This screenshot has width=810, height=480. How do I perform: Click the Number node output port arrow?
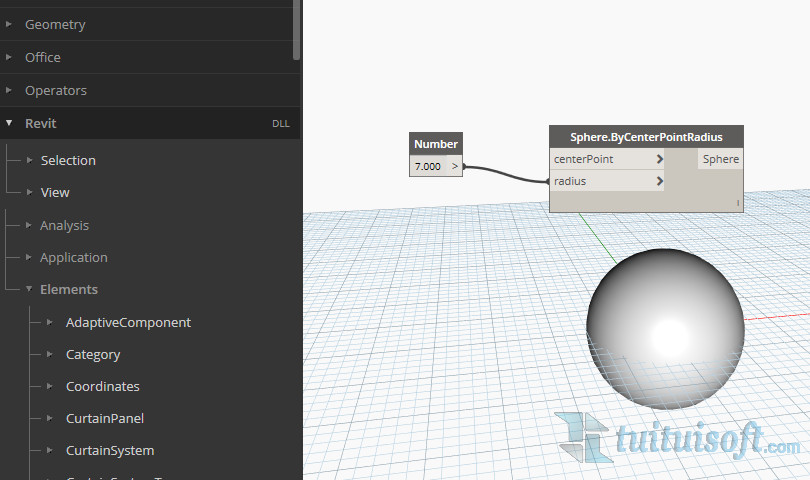[x=455, y=167]
